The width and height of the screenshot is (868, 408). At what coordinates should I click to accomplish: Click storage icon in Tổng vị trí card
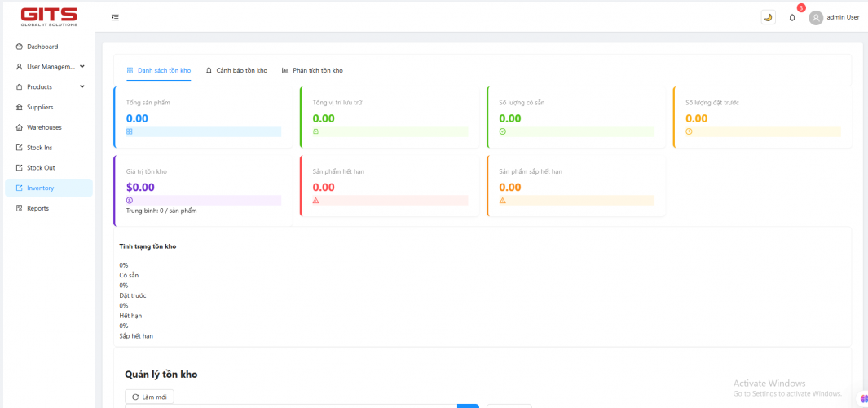point(316,132)
